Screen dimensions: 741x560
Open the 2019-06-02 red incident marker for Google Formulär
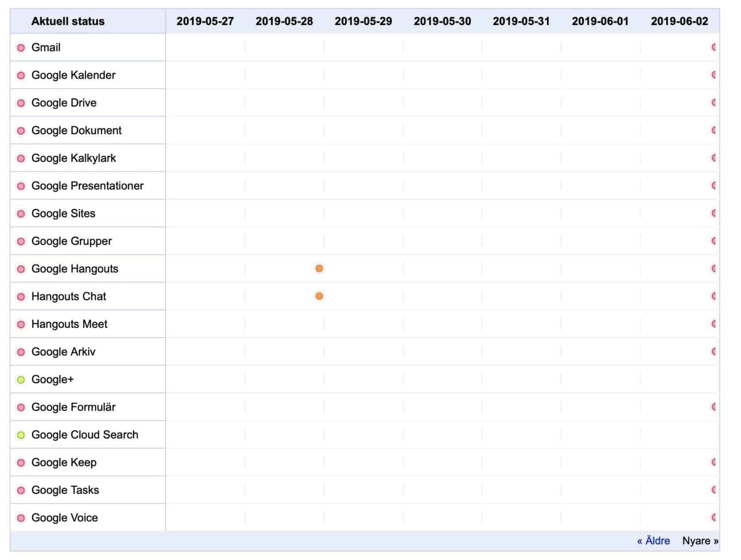[714, 407]
